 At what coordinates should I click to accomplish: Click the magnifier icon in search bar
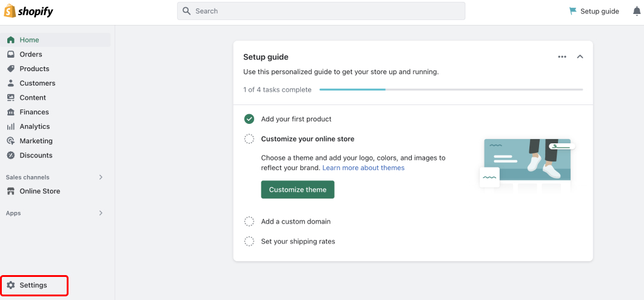[186, 11]
